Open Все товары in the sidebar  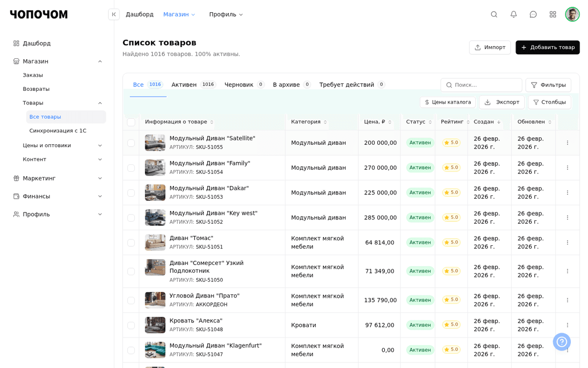[x=66, y=117]
